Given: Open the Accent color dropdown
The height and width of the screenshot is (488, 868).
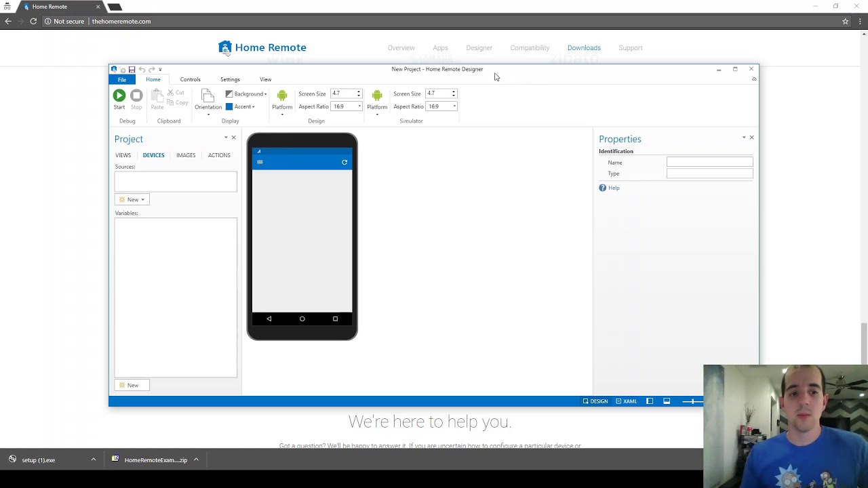Looking at the screenshot, I should [240, 106].
